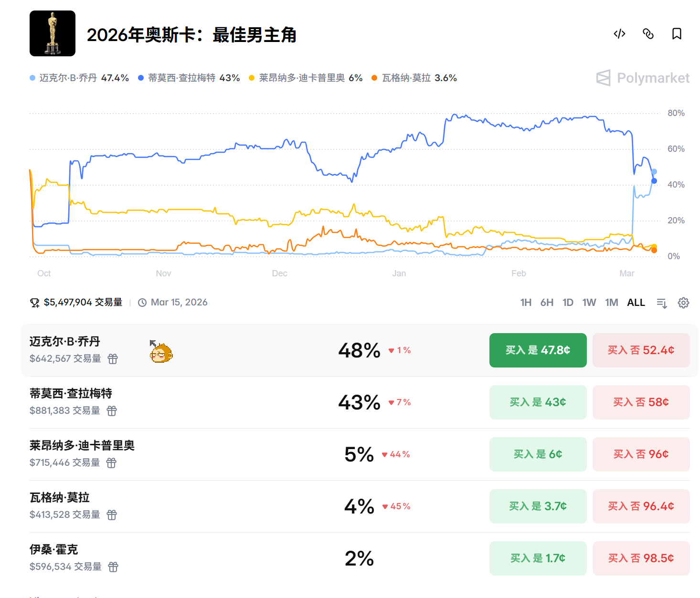700x598 pixels.
Task: Click 蒂莫西·查拉梅特 legend color dot
Action: click(x=141, y=78)
